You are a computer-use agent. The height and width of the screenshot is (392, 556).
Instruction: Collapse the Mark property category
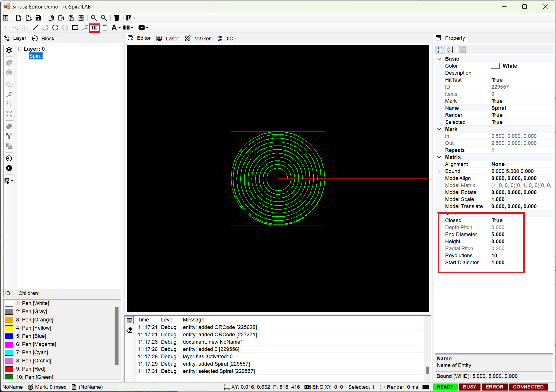pos(439,129)
